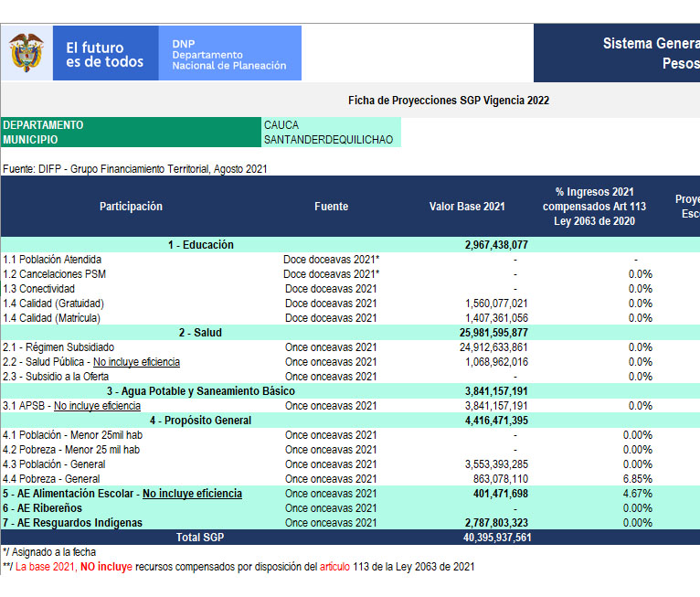Select the title 'Ficha de Proyecciones SGP Vigencia 2022'
The image size is (700, 597).
(448, 100)
